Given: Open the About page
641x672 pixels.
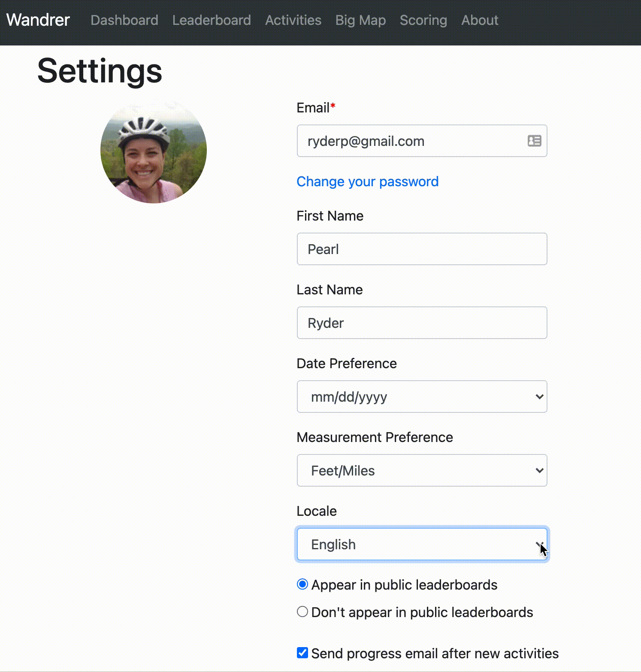Looking at the screenshot, I should coord(480,20).
